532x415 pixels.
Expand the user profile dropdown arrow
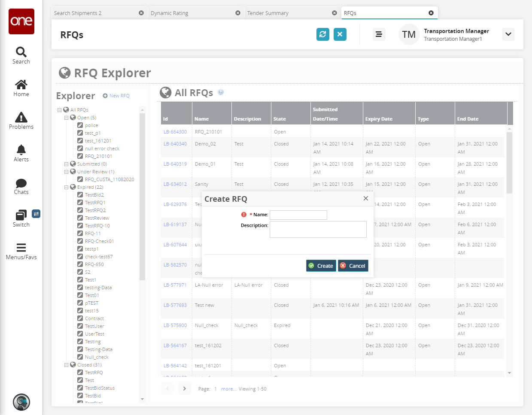[508, 34]
